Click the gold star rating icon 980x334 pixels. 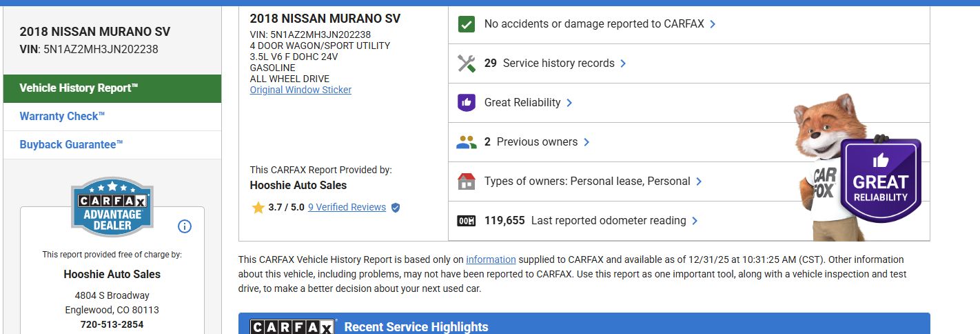click(258, 208)
